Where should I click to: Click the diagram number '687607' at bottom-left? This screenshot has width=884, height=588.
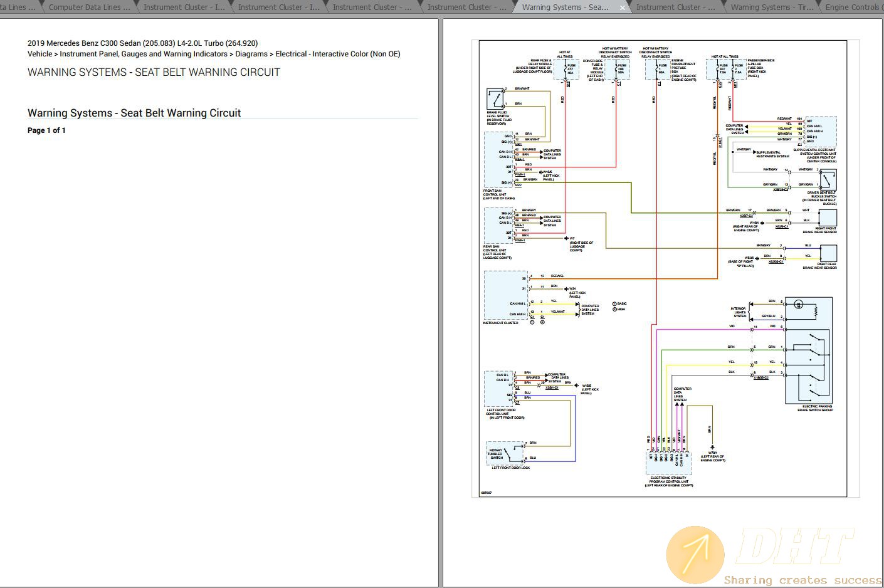(x=486, y=493)
